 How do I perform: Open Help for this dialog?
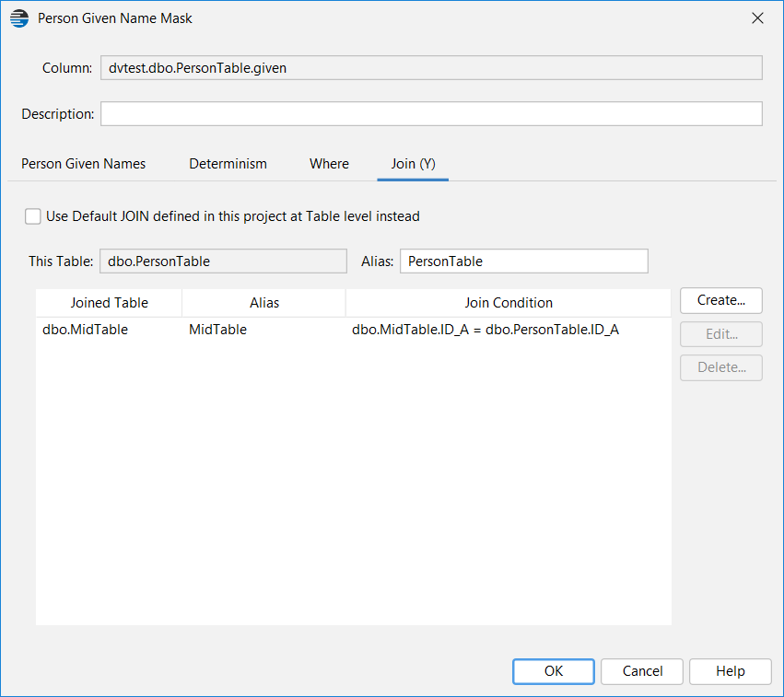tap(730, 671)
